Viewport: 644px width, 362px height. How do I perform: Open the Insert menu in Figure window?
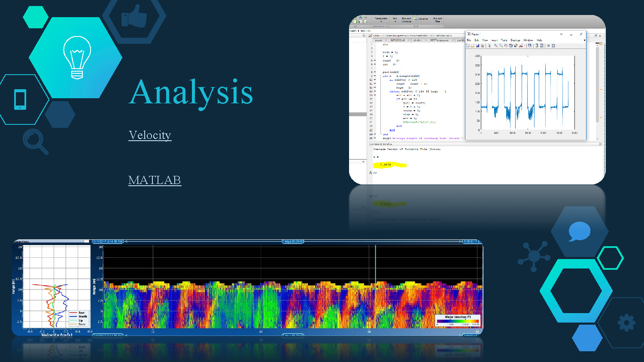click(x=495, y=40)
